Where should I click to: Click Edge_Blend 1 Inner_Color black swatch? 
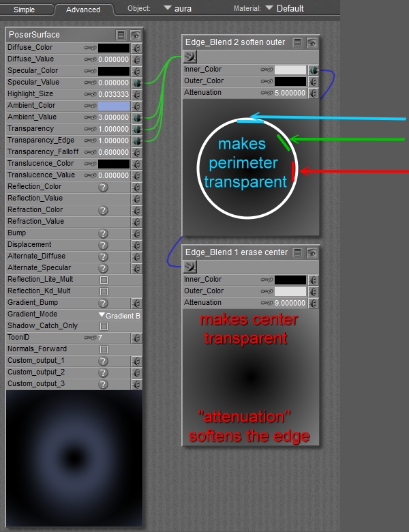coord(290,280)
